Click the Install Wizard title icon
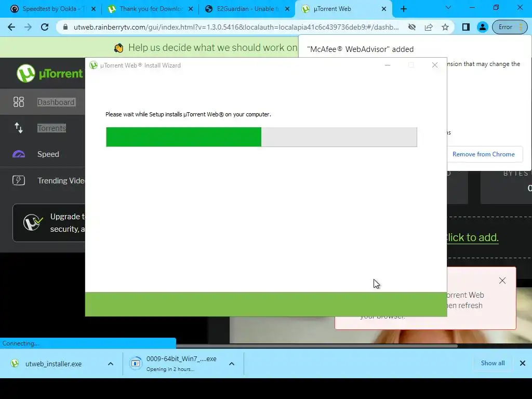532x399 pixels. (x=94, y=65)
